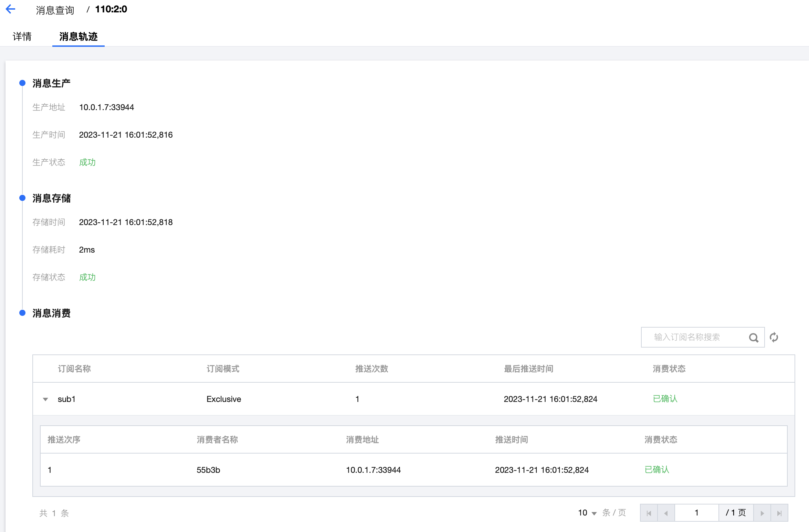Click the blue back arrow icon
The width and height of the screenshot is (809, 532).
click(x=11, y=9)
